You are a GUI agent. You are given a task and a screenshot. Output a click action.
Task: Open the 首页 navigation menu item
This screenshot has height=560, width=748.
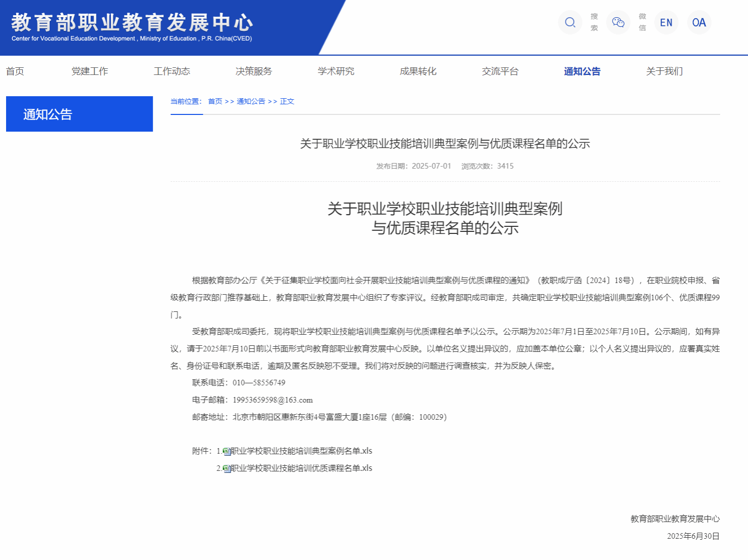[x=15, y=71]
